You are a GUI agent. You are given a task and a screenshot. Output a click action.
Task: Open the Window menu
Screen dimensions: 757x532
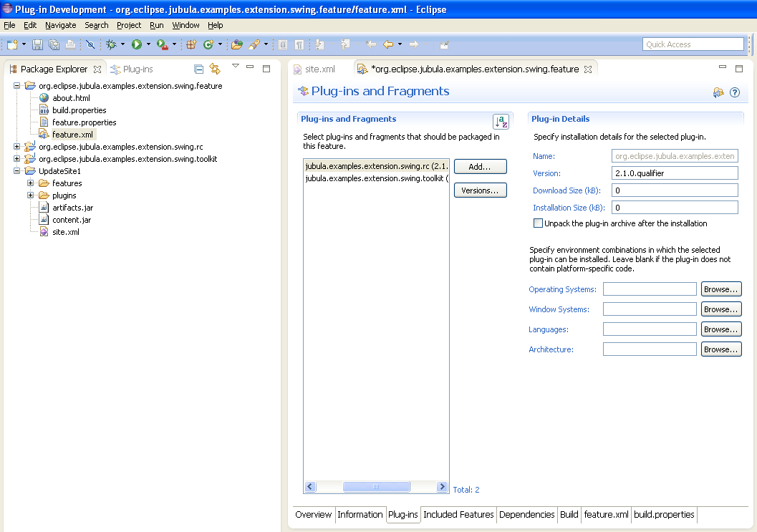tap(185, 25)
